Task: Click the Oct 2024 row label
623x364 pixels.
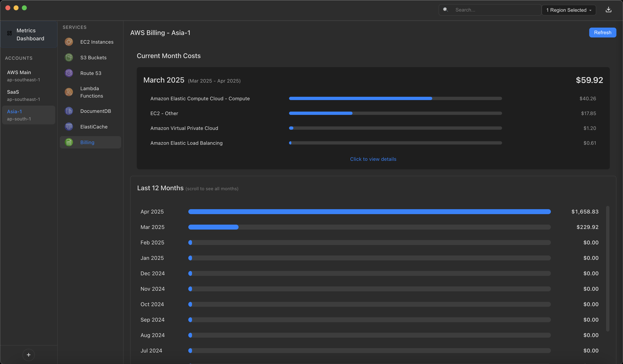Action: pyautogui.click(x=152, y=304)
